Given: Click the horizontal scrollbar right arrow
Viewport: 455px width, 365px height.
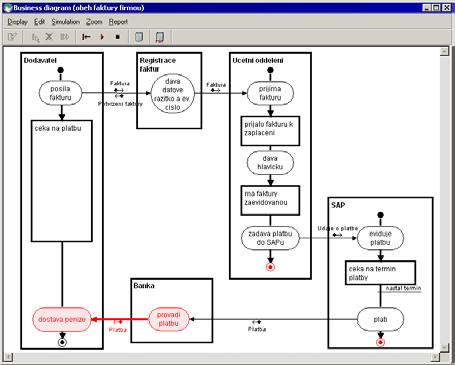Looking at the screenshot, I should 435,357.
